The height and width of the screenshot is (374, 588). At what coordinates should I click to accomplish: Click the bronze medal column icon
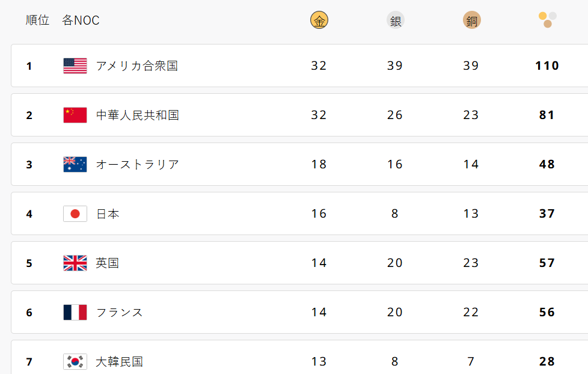471,21
